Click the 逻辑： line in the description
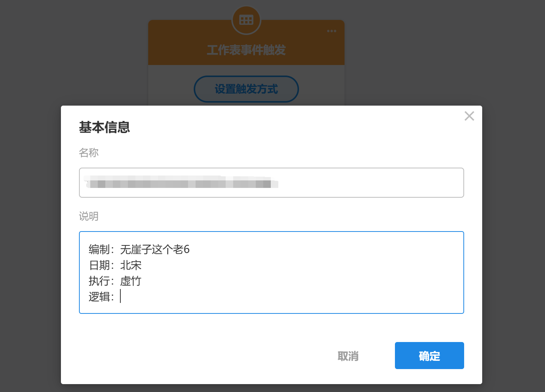The height and width of the screenshot is (392, 545). (100, 297)
